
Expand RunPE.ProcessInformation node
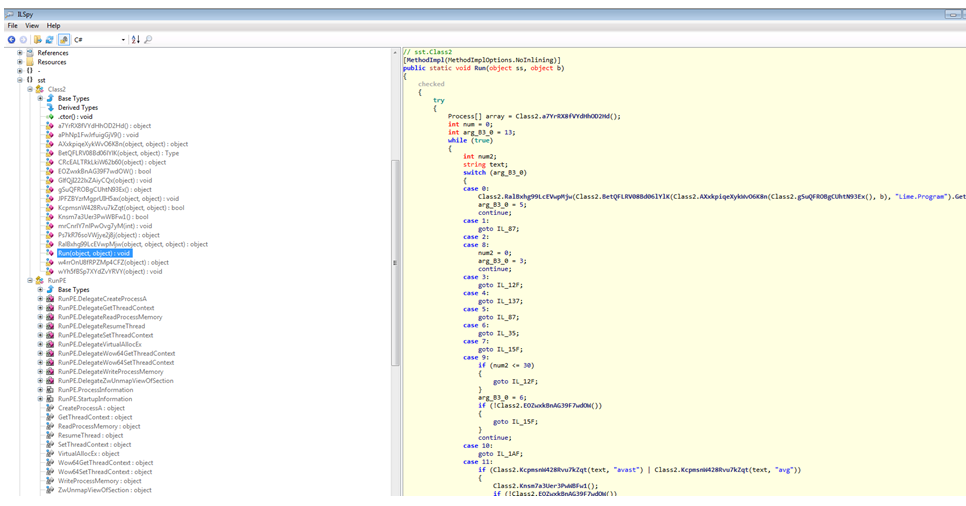[40, 390]
